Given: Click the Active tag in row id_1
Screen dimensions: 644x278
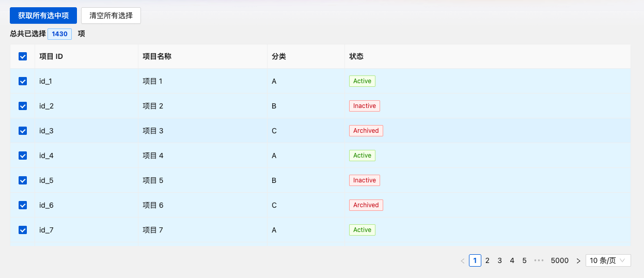Looking at the screenshot, I should coord(362,81).
